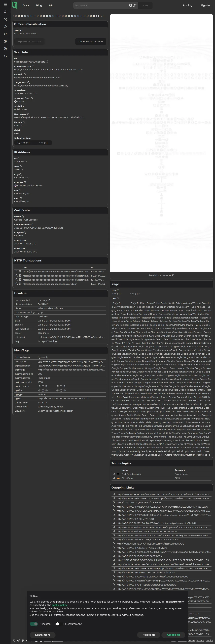Click magnifier icon next to certificate Issuer
The width and height of the screenshot is (215, 644).
[23, 217]
